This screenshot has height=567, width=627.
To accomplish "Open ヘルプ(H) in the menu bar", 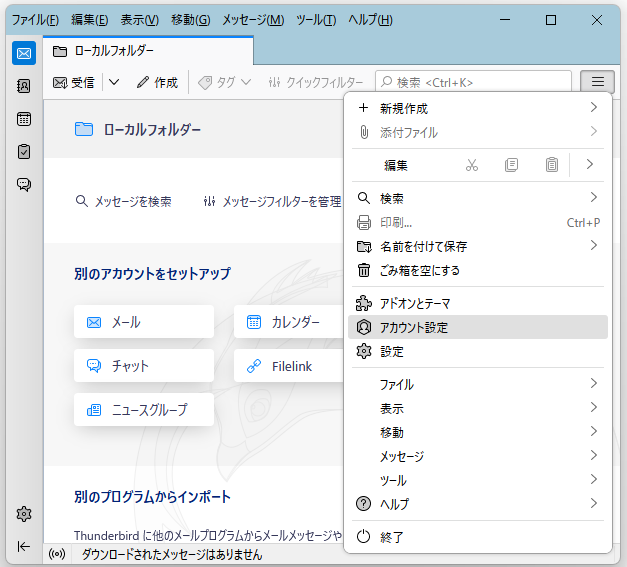I will coord(370,20).
